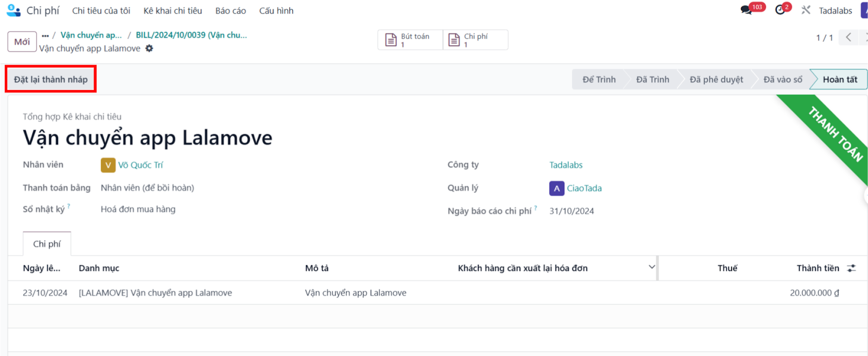
Task: Click the 1 / 1 pager counter
Action: 824,37
